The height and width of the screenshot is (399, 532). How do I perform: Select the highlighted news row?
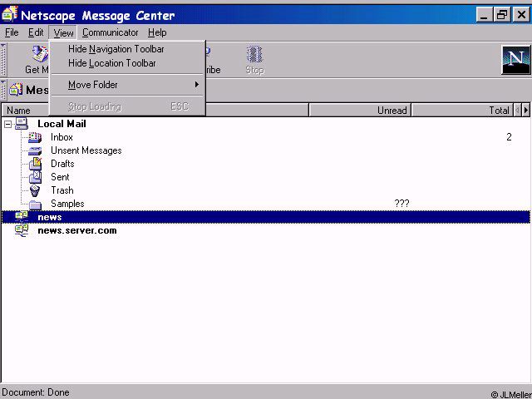tap(266, 217)
